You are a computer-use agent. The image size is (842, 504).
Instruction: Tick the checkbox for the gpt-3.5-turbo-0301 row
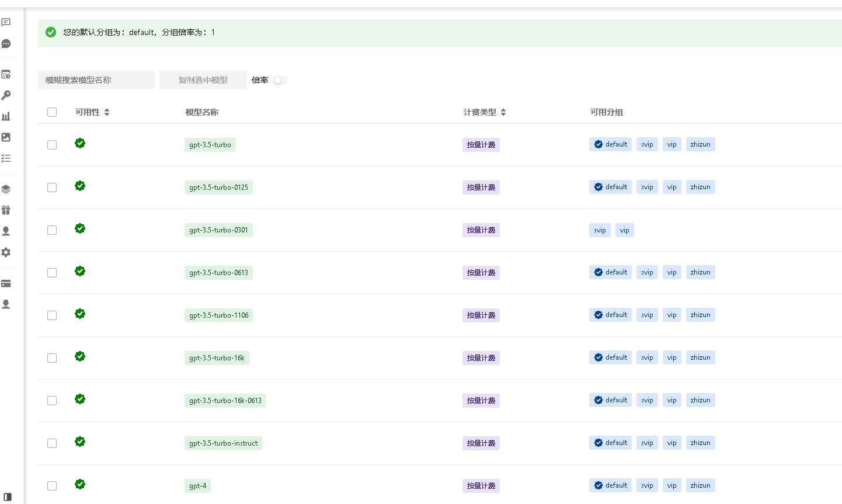(x=52, y=230)
